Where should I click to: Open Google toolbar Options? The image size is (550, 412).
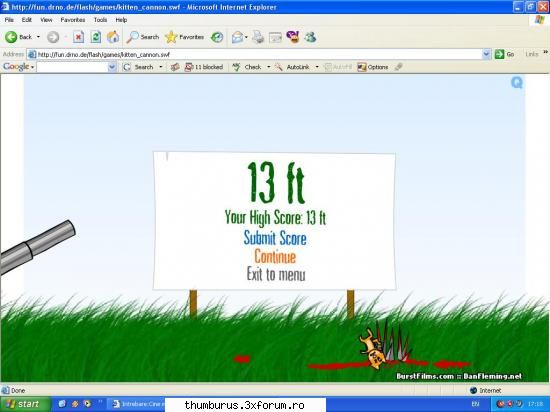(x=373, y=67)
